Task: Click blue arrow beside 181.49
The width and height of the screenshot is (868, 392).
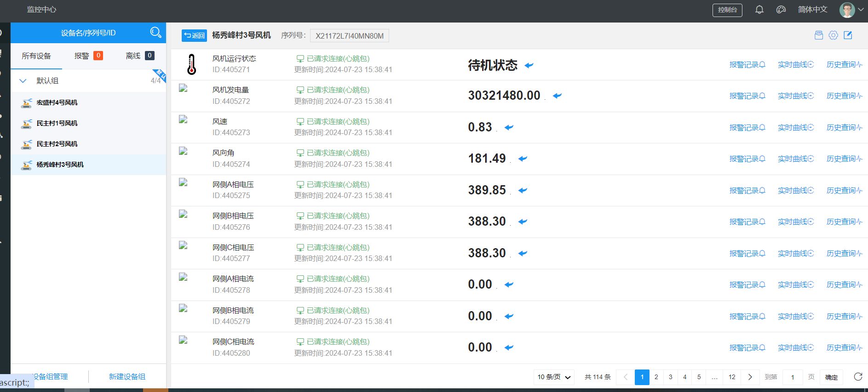Action: click(523, 159)
